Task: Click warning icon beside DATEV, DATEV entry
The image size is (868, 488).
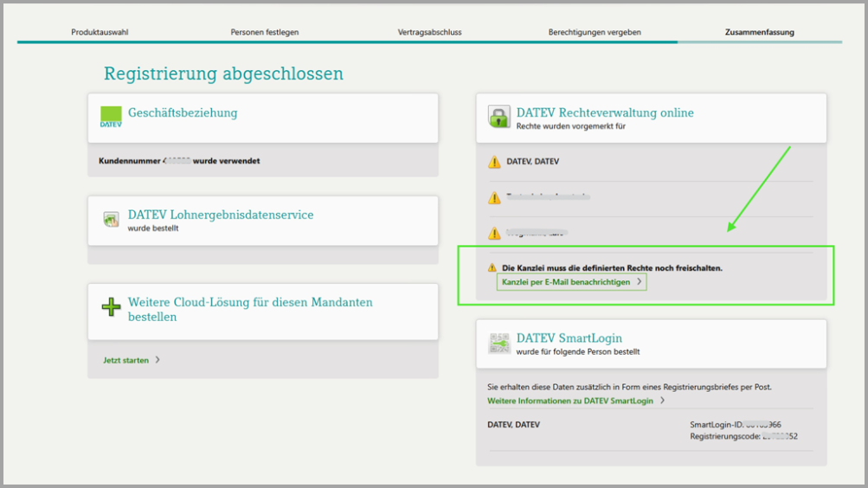Action: 494,162
